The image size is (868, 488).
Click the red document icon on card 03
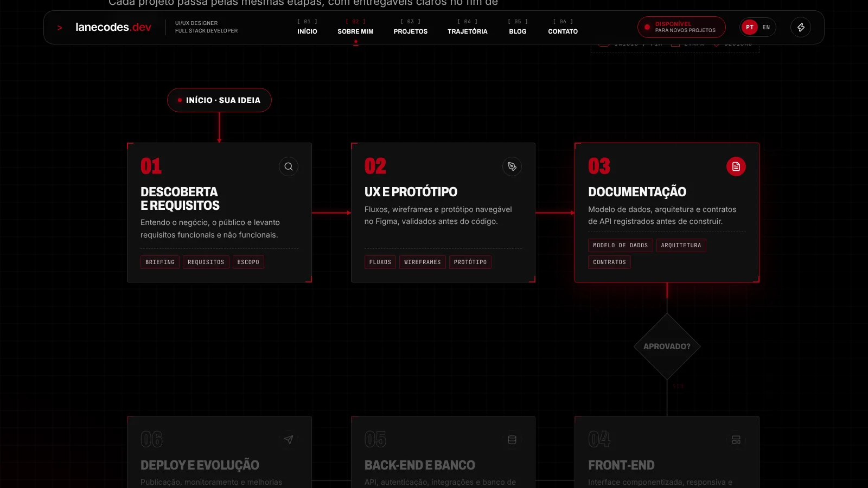[736, 166]
